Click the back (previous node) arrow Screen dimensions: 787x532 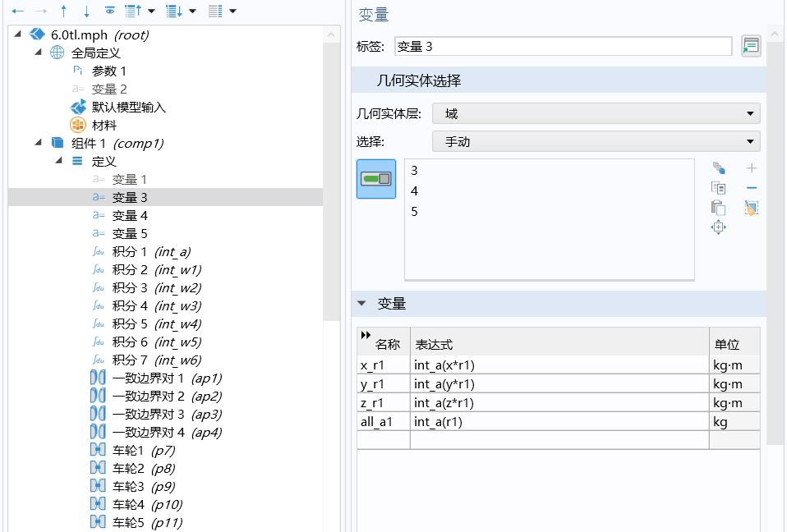pyautogui.click(x=17, y=11)
